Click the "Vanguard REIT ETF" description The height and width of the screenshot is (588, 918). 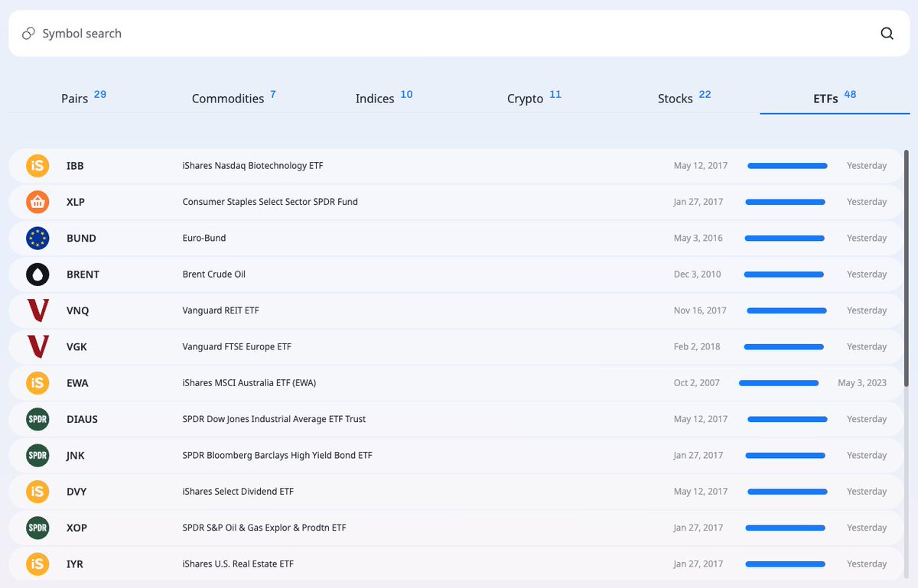coord(220,310)
